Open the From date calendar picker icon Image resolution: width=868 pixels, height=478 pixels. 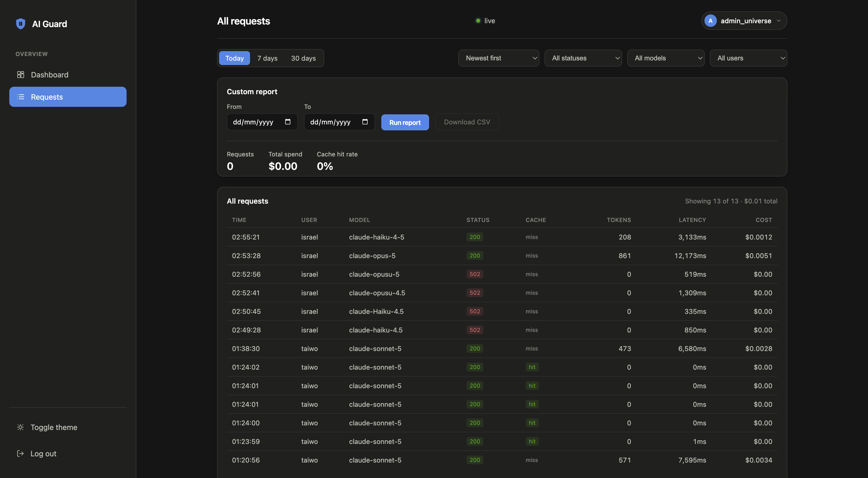[x=288, y=122]
